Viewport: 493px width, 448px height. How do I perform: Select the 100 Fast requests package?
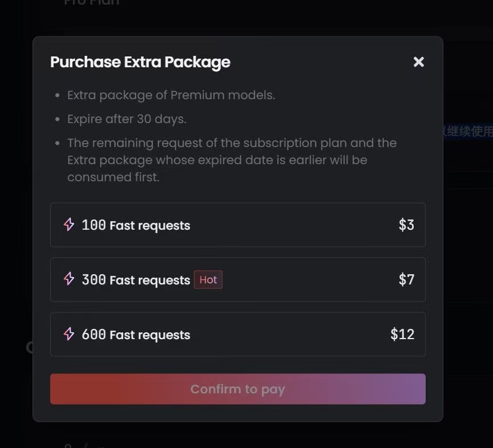pyautogui.click(x=238, y=225)
